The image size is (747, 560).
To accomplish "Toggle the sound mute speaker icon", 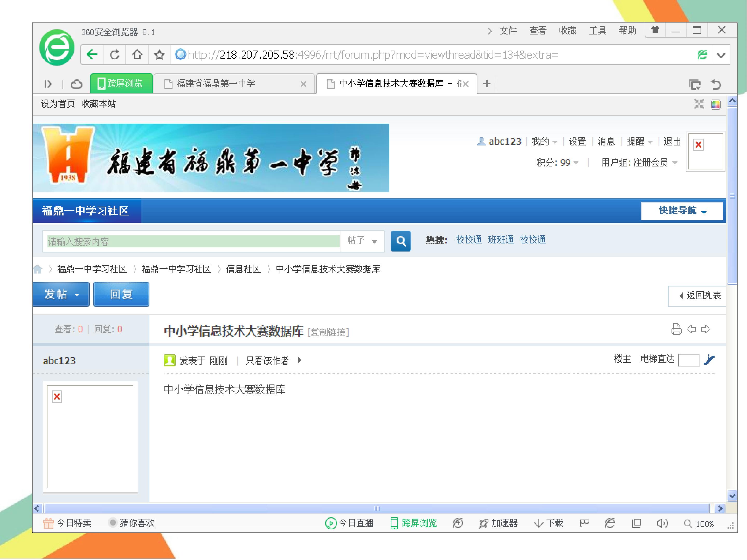I will [x=662, y=523].
